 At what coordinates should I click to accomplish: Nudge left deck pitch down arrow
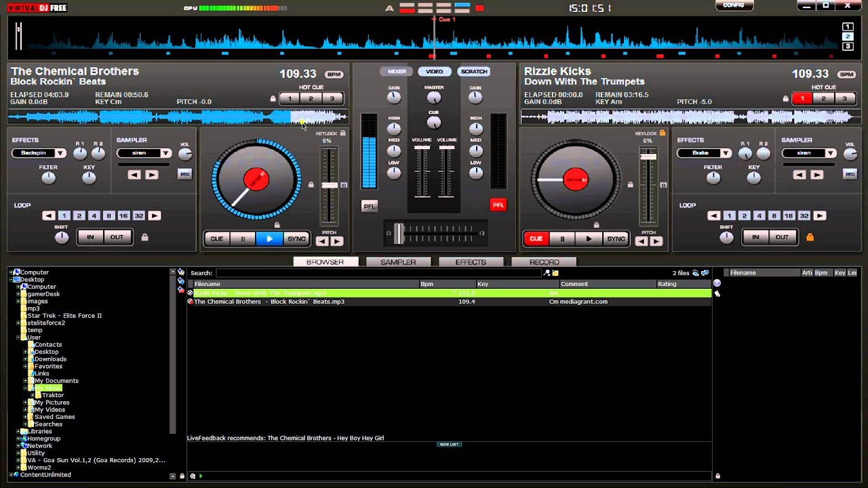pos(323,241)
